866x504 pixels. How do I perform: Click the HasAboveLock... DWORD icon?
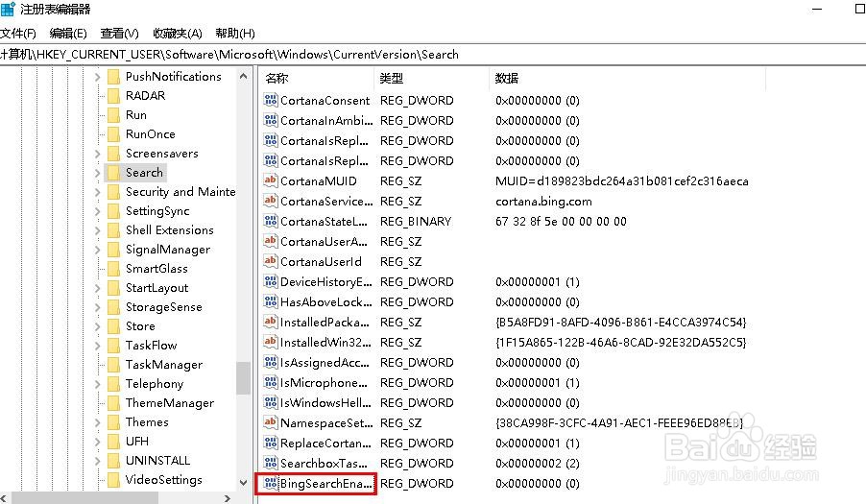[271, 301]
